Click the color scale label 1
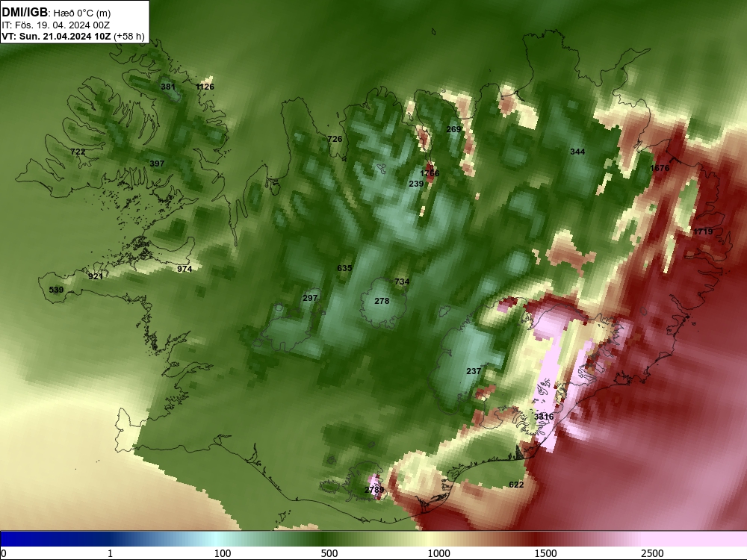The width and height of the screenshot is (747, 560). [x=110, y=553]
